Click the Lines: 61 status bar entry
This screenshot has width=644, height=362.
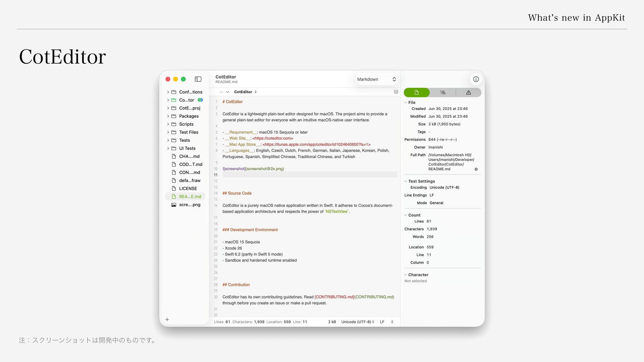222,322
